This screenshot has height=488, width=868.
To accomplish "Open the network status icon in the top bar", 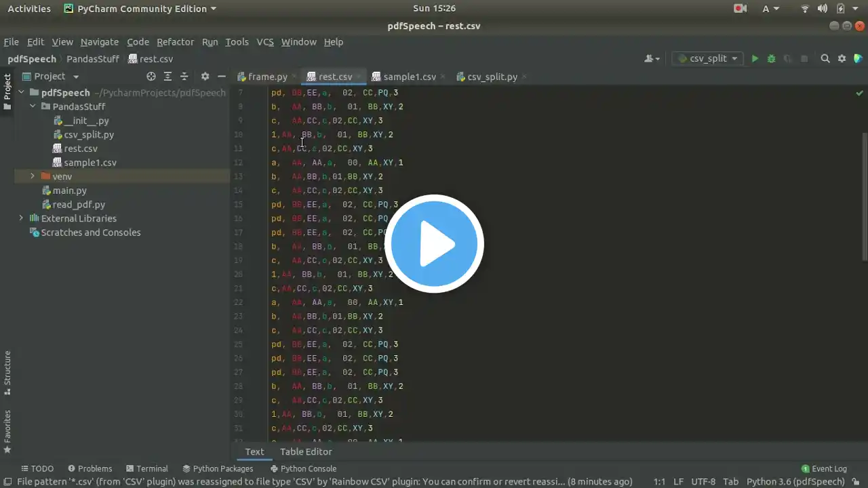I will (805, 9).
